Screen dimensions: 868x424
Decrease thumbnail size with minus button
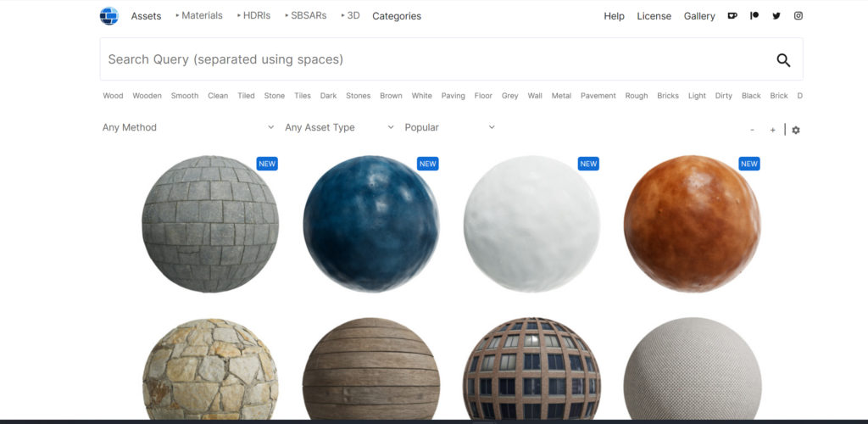752,130
